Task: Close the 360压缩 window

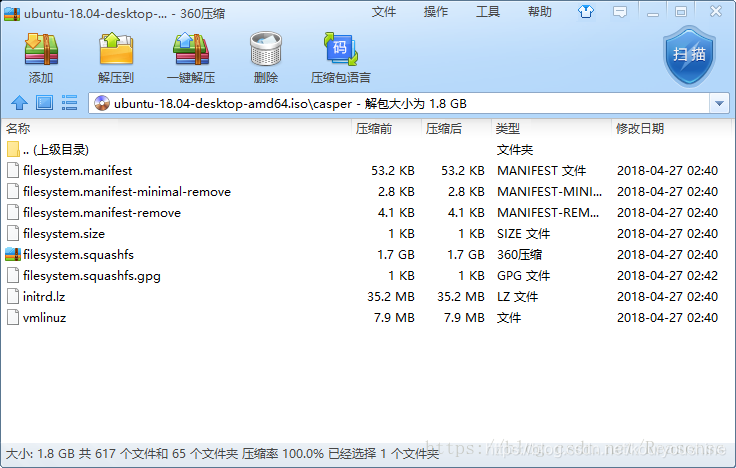Action: click(x=715, y=11)
